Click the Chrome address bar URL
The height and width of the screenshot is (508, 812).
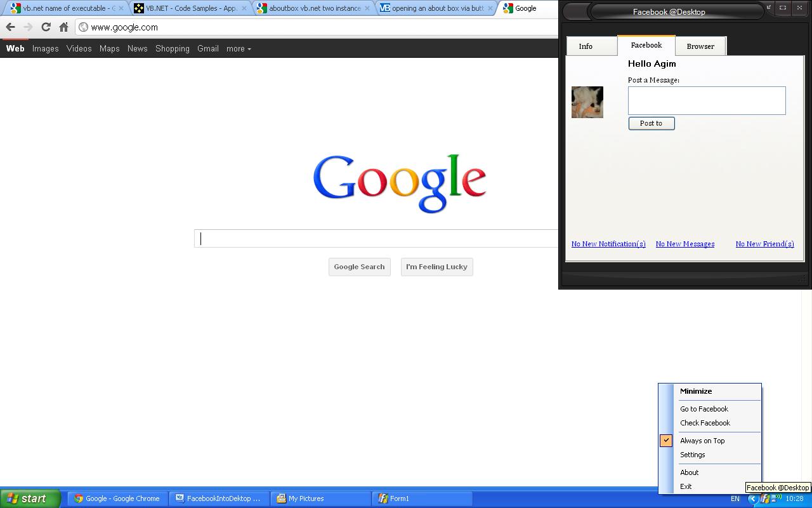click(x=124, y=27)
